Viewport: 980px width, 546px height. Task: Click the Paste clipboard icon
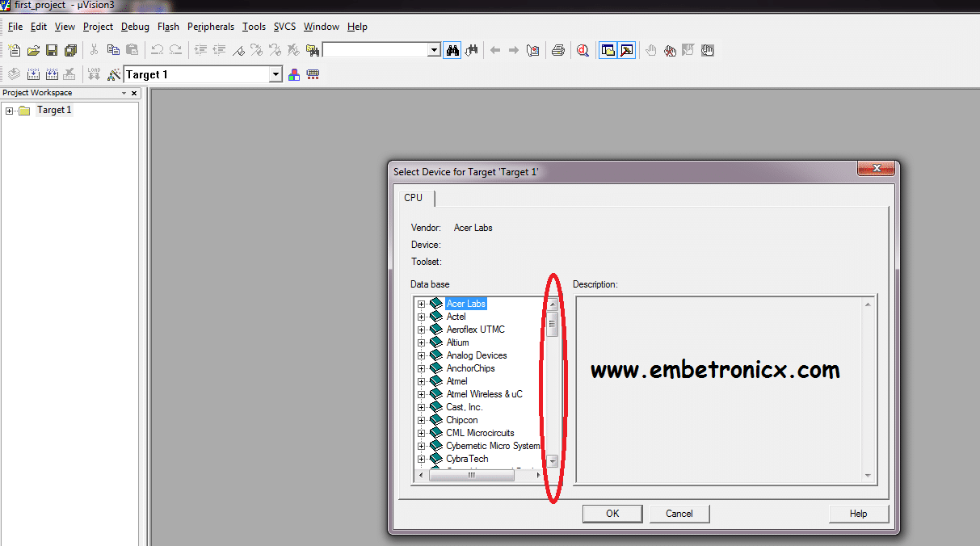132,50
